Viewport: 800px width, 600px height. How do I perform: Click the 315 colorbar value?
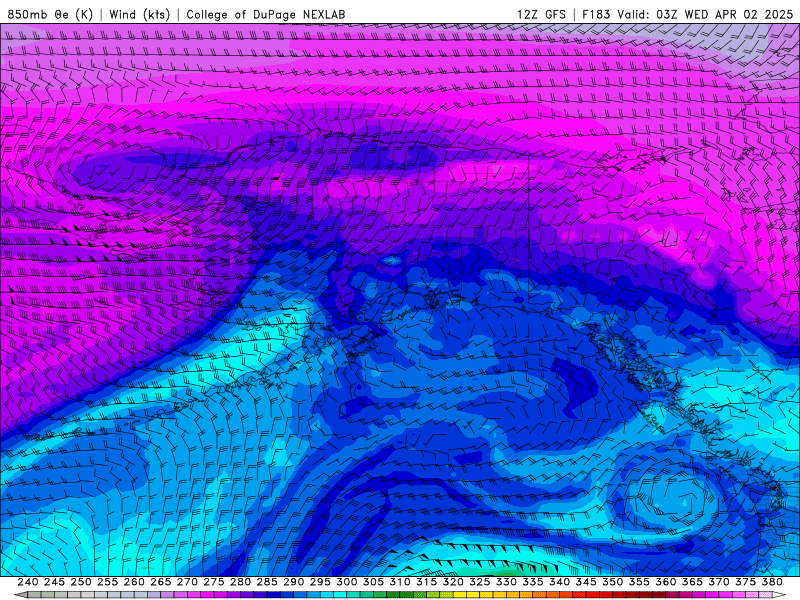click(427, 582)
